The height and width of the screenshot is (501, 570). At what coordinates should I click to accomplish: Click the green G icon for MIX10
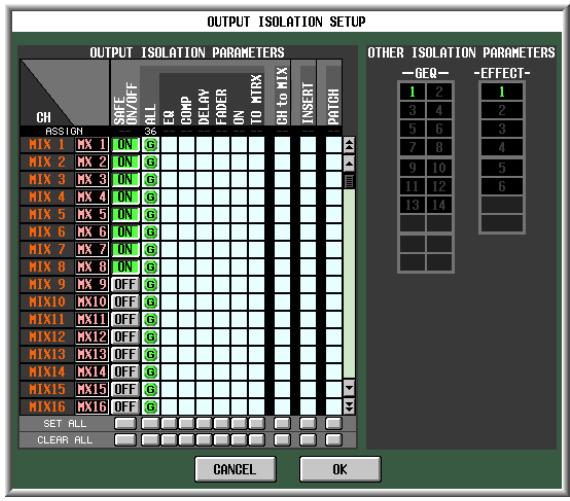tap(150, 302)
